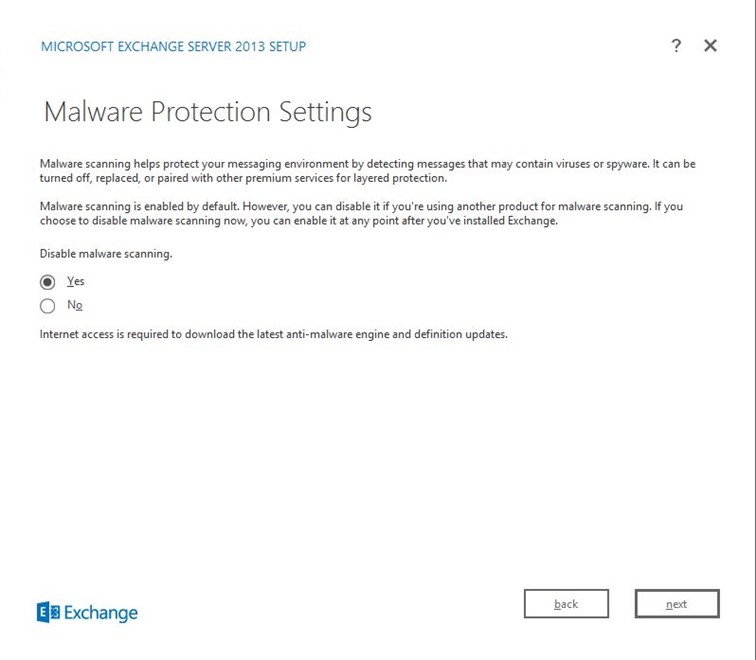Click the 'Internet access is required' note
The image size is (756, 660).
pos(273,334)
